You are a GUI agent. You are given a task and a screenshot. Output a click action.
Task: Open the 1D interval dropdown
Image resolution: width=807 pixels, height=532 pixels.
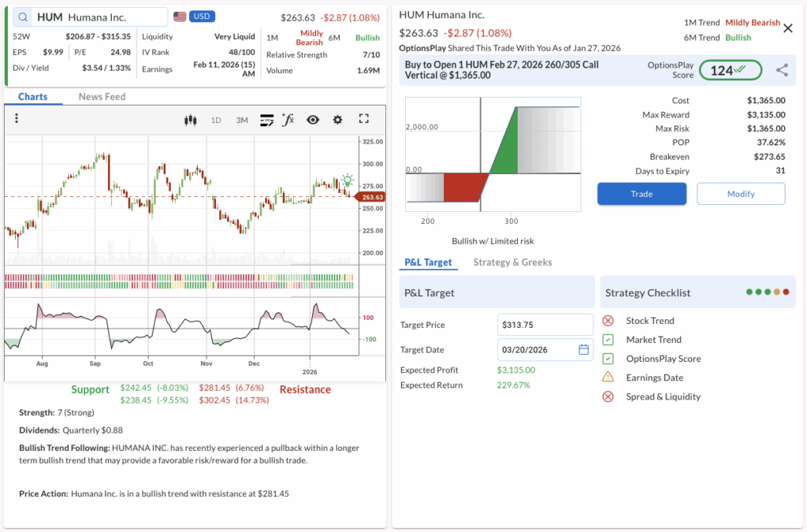(216, 120)
